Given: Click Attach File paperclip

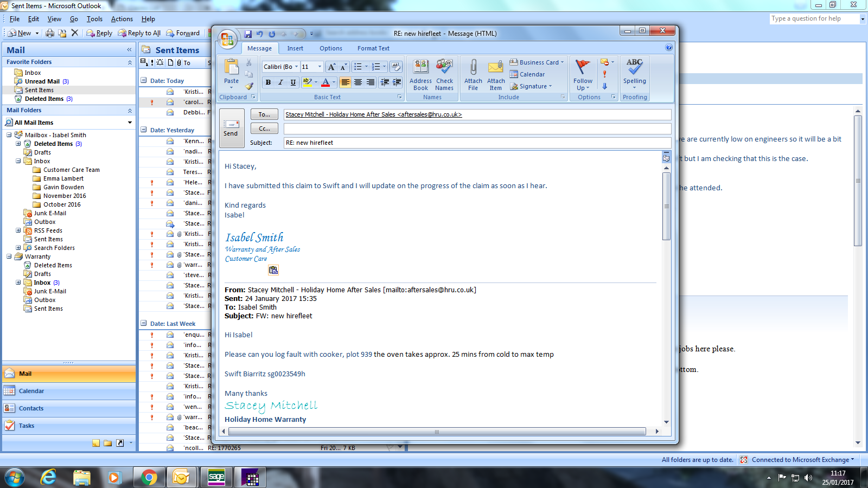Looking at the screenshot, I should [473, 75].
